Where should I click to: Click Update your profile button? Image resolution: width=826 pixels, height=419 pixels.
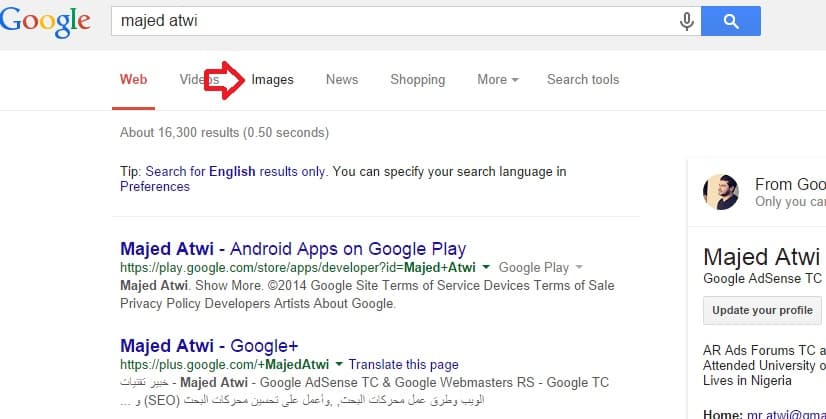(x=762, y=310)
